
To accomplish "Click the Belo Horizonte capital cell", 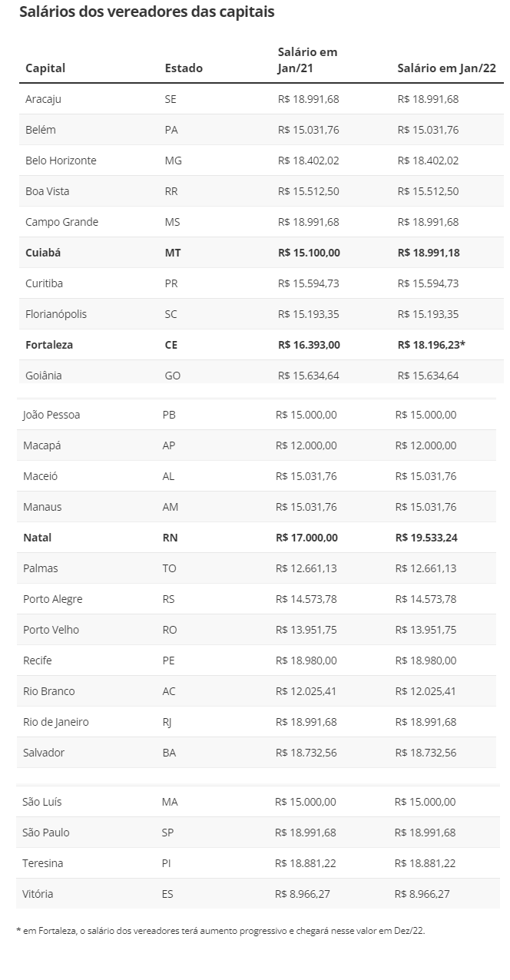I will click(61, 161).
